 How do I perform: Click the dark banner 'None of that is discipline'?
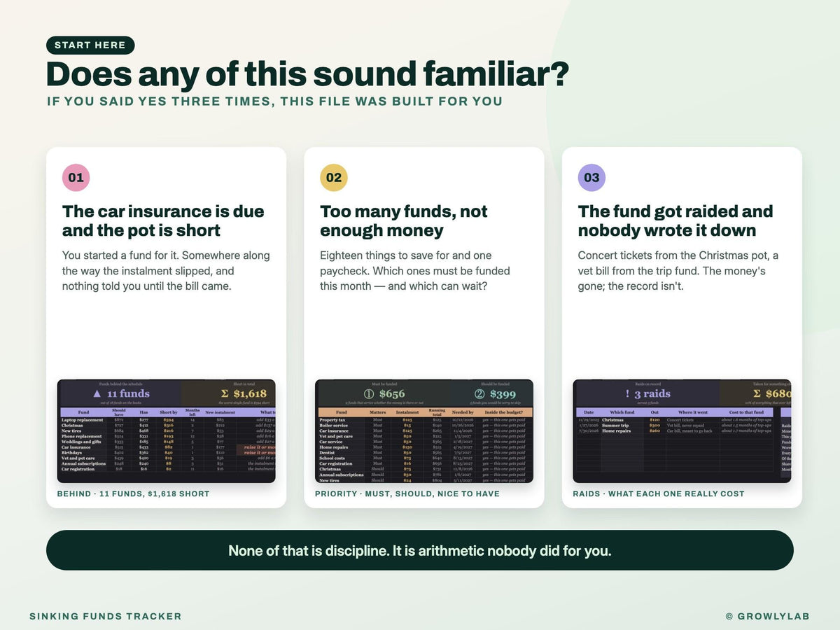(420, 550)
